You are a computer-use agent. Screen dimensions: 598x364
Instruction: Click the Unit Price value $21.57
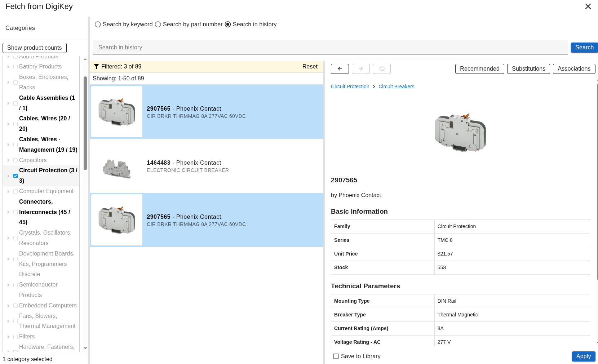coord(445,254)
